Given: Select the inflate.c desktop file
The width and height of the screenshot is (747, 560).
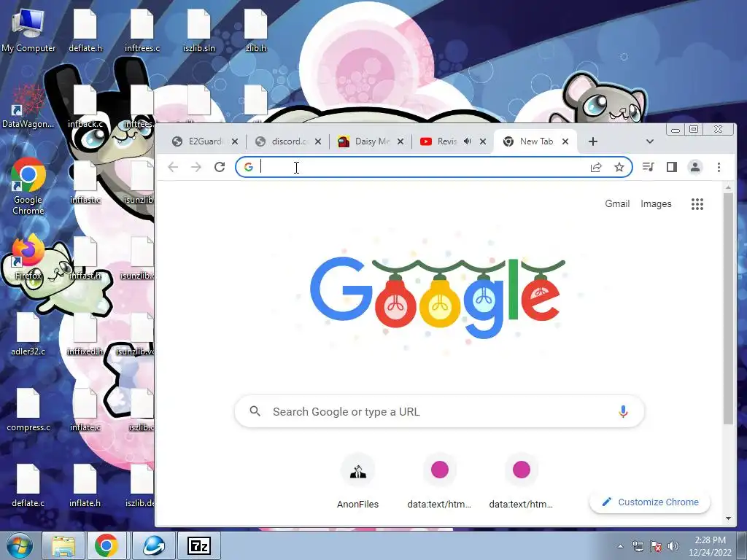Looking at the screenshot, I should point(85,410).
